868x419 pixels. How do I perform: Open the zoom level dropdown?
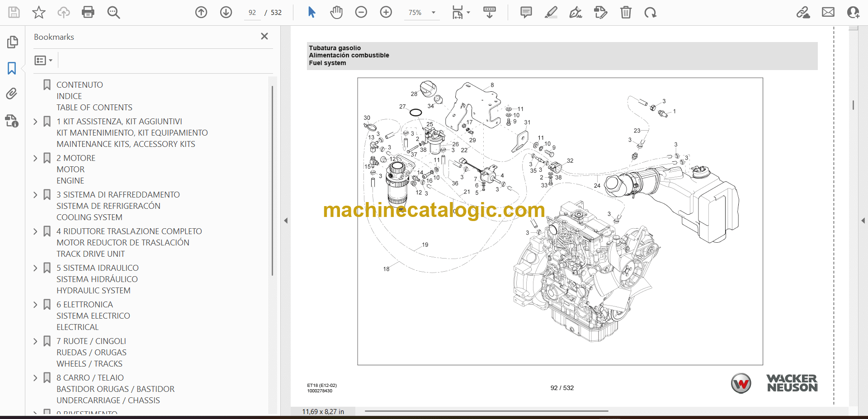(x=434, y=13)
